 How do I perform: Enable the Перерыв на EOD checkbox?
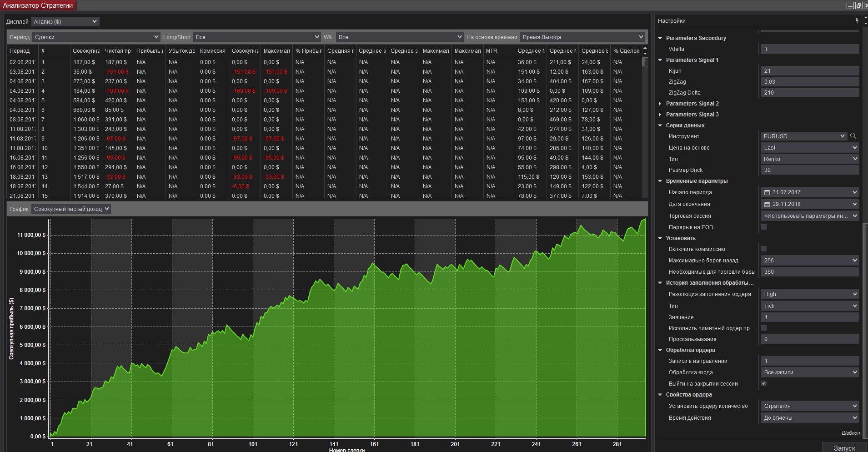pos(764,227)
